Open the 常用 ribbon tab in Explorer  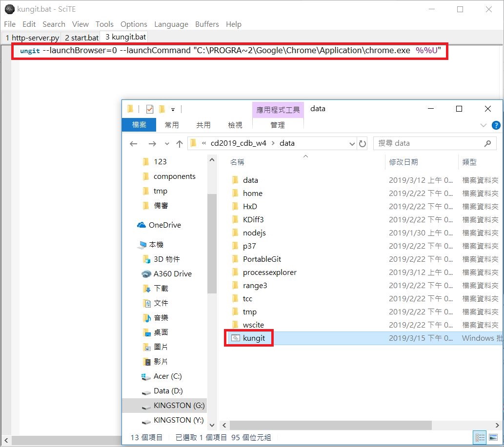tap(172, 125)
